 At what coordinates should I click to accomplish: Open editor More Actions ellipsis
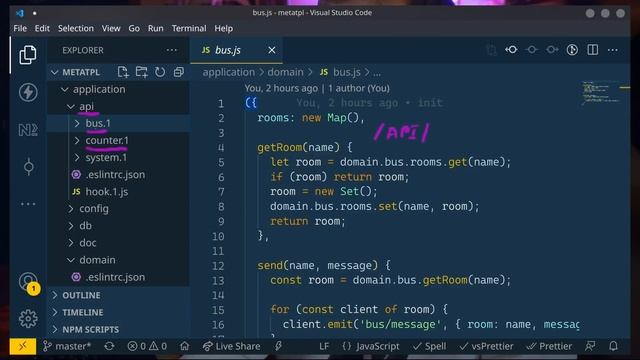point(613,50)
